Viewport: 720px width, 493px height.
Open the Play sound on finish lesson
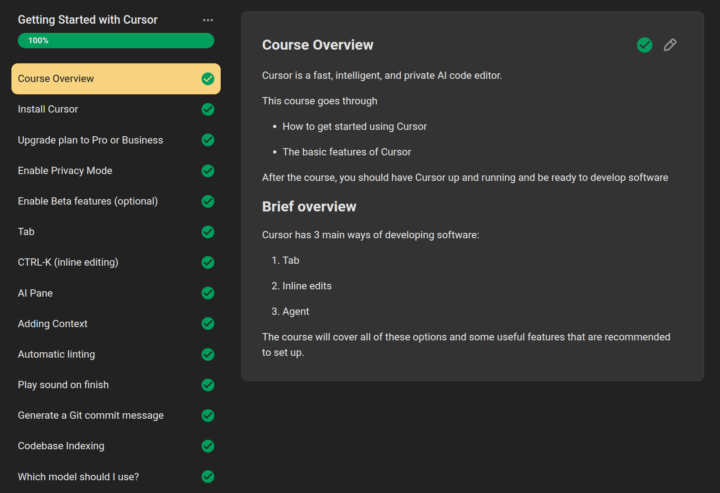[x=116, y=385]
